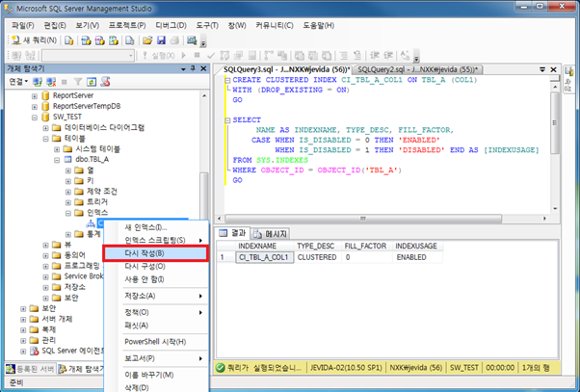Expand the 제약 조건 folder

point(68,192)
